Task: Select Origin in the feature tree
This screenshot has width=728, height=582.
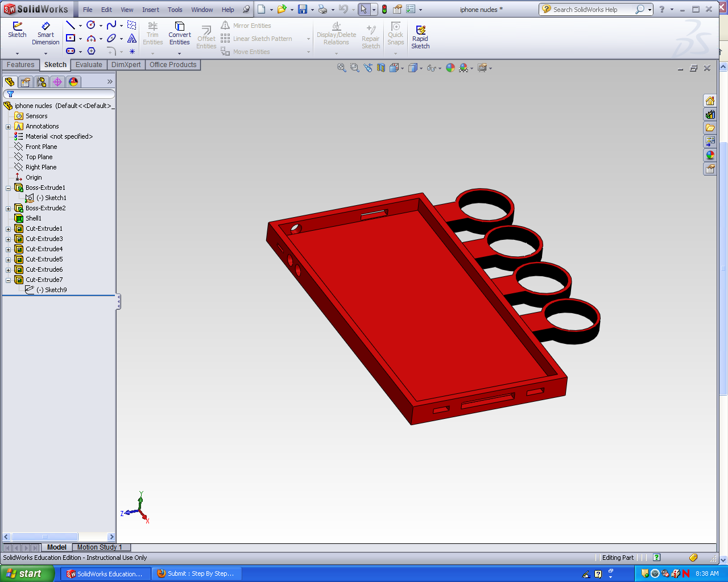Action: [x=34, y=177]
